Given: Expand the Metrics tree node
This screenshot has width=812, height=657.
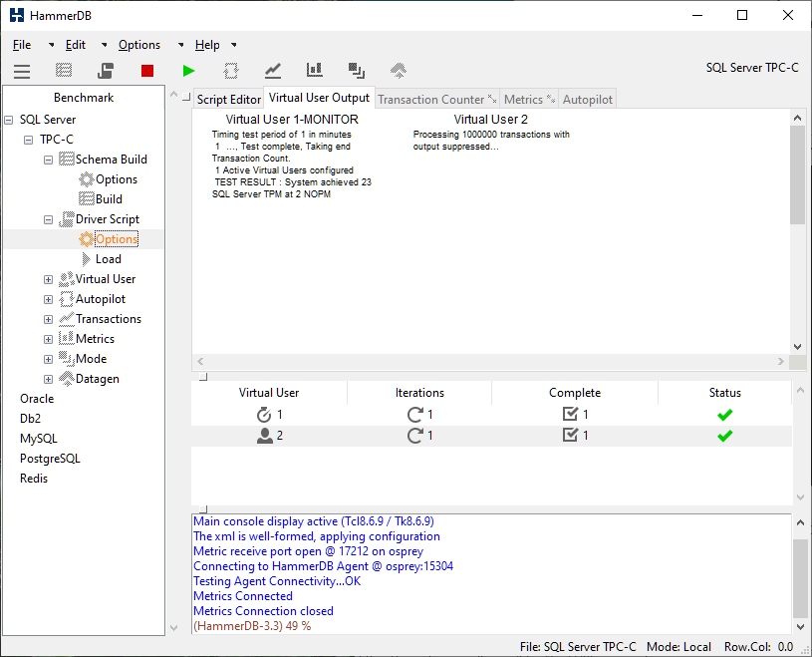Looking at the screenshot, I should tap(48, 339).
